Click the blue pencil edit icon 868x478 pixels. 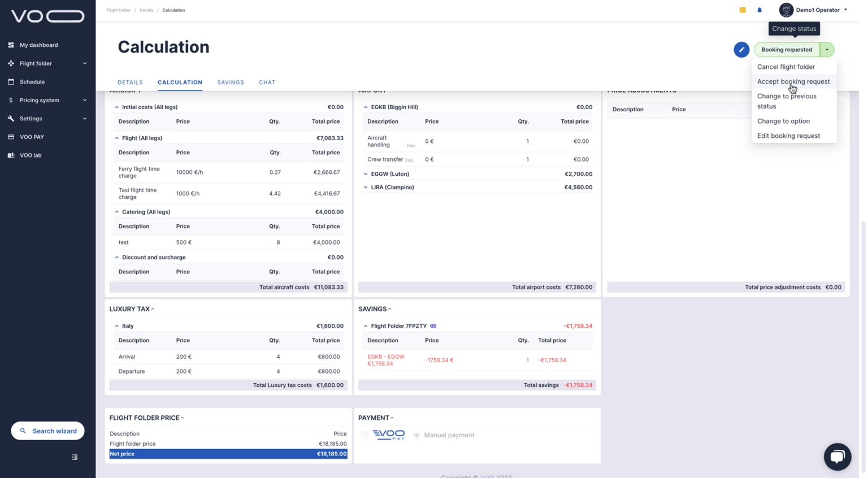(741, 50)
